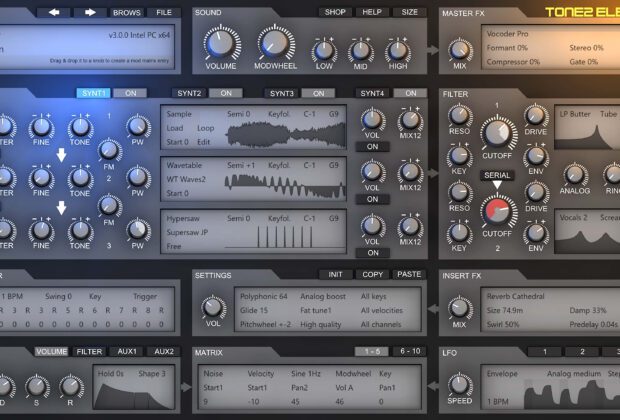Click the LFO SPEED knob
The image size is (620, 420).
point(459,384)
